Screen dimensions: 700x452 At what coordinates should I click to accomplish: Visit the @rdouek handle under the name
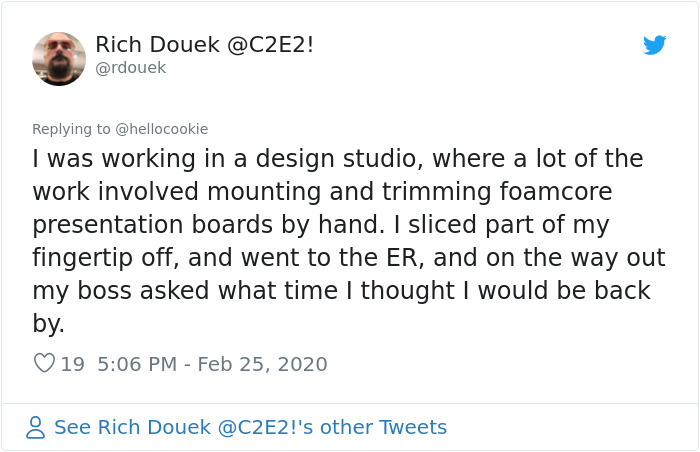click(x=130, y=68)
